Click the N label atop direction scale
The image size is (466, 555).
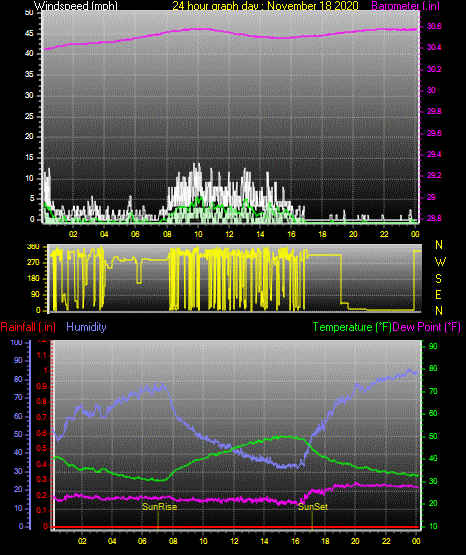pyautogui.click(x=439, y=245)
